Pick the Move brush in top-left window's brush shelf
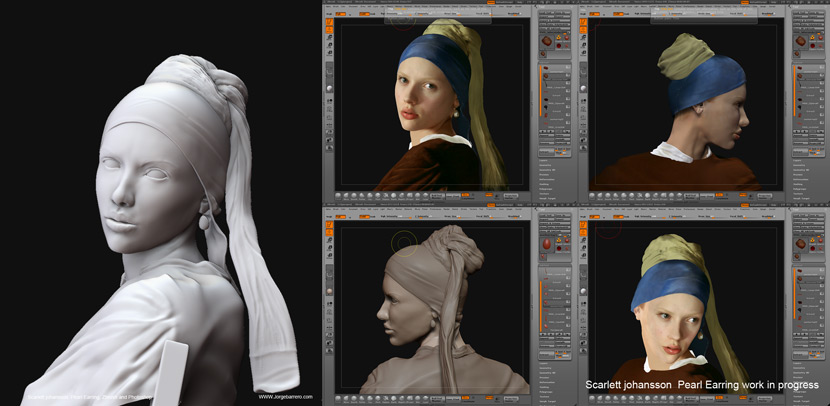Image resolution: width=830 pixels, height=406 pixels. point(346,196)
